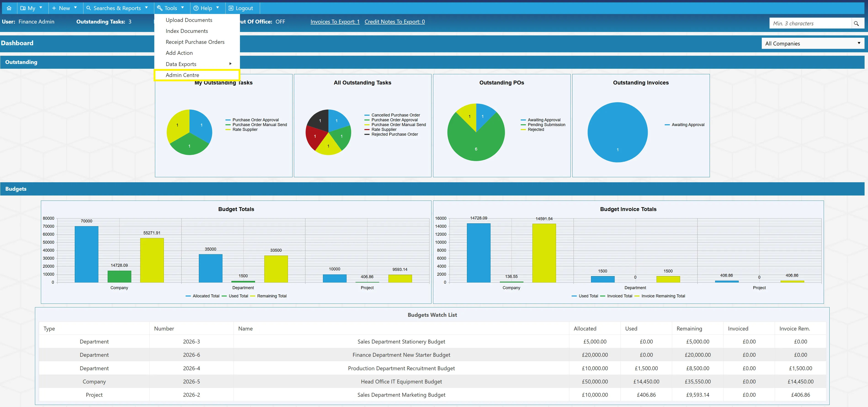This screenshot has width=868, height=407.
Task: Click the My folder icon
Action: (23, 8)
